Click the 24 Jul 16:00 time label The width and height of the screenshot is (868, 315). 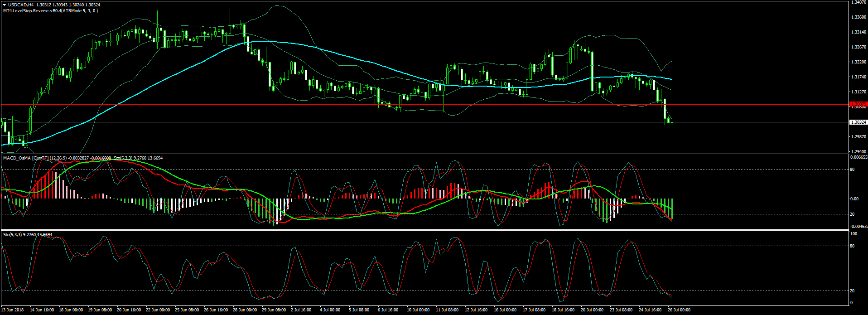pyautogui.click(x=650, y=310)
